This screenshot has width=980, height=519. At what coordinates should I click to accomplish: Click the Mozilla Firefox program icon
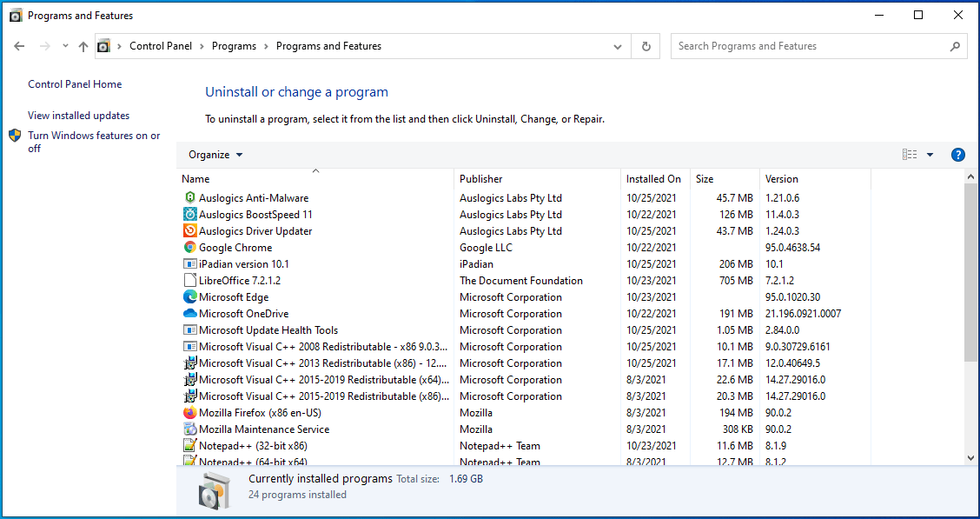tap(191, 412)
